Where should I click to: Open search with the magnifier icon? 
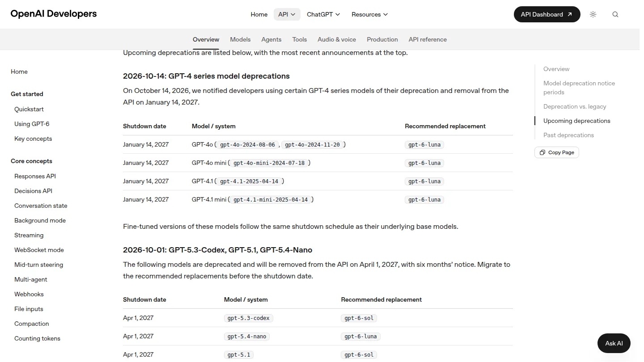(x=615, y=14)
